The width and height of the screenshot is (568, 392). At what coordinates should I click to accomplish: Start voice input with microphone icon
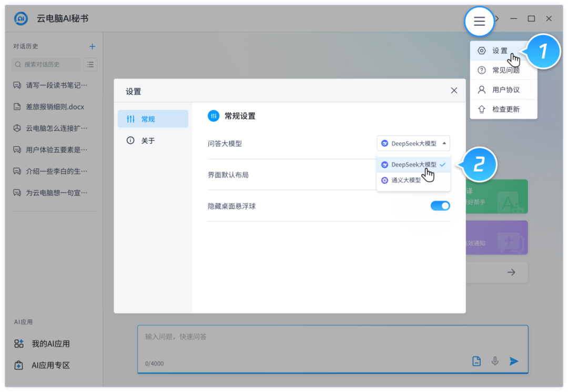pos(495,361)
